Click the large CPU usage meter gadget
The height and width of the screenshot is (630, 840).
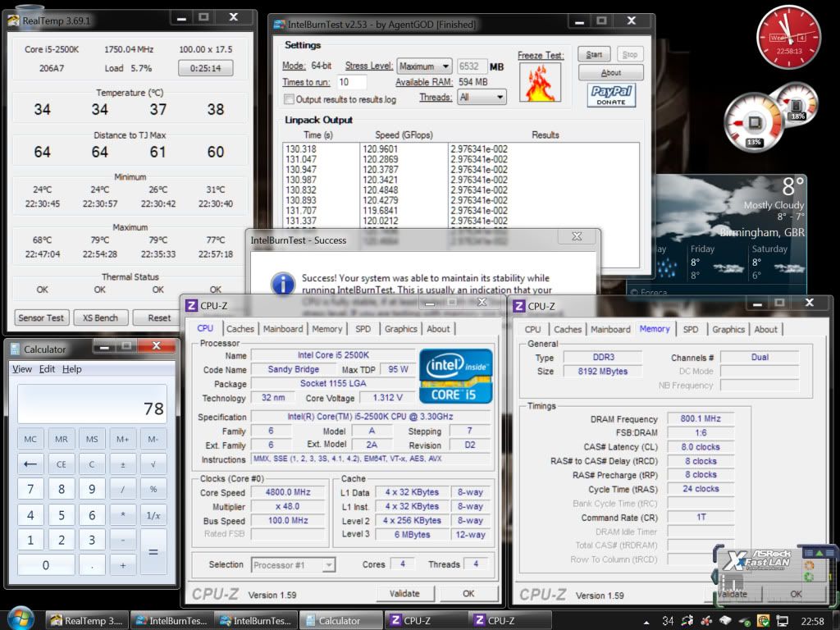point(755,124)
